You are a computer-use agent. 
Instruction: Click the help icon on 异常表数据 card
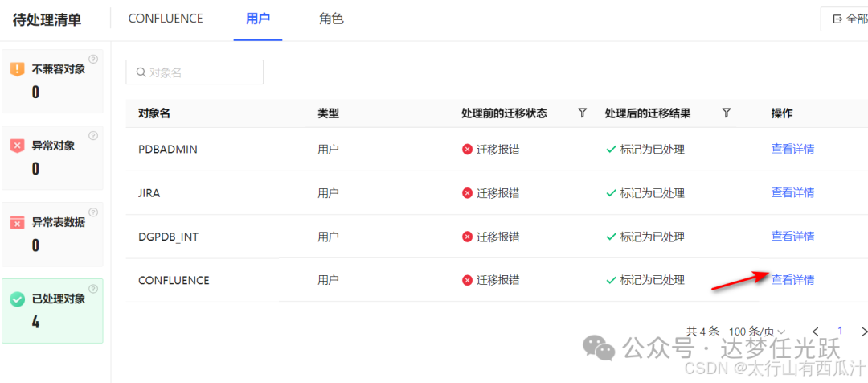click(x=93, y=212)
